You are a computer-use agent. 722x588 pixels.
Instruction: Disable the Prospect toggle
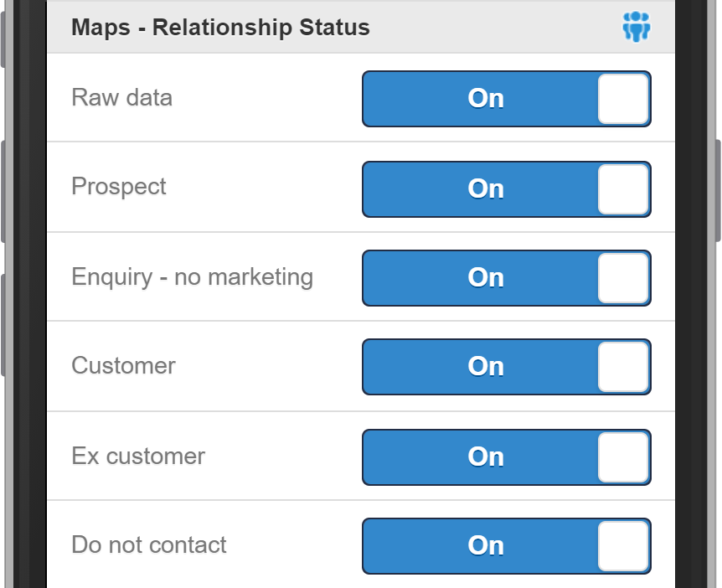(x=506, y=189)
